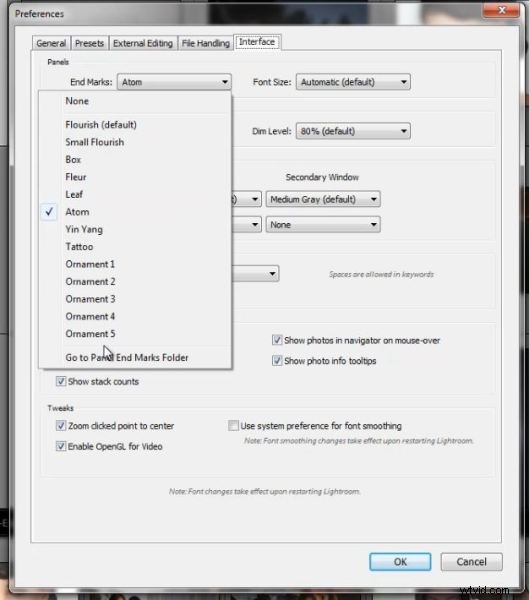Click the Interface tab
The height and width of the screenshot is (600, 529).
257,42
